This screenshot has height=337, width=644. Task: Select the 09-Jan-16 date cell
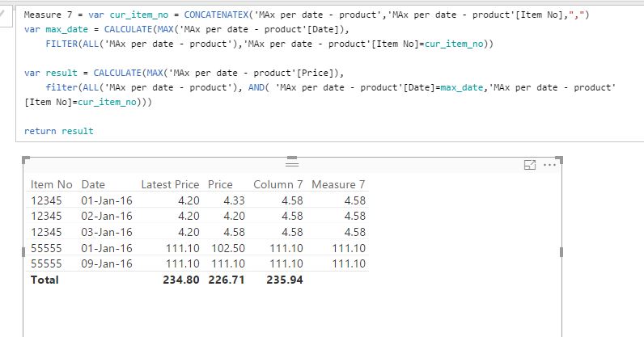[107, 263]
